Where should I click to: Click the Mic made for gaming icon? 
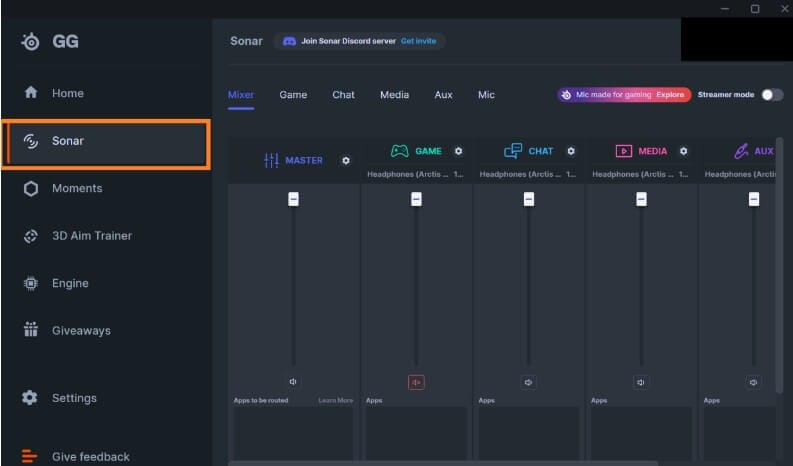[566, 95]
